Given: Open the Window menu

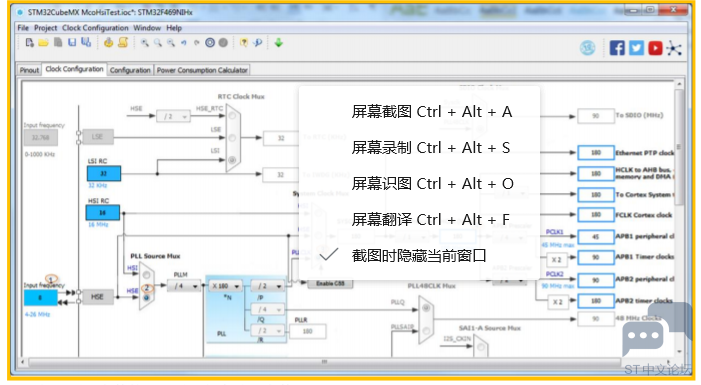Looking at the screenshot, I should pyautogui.click(x=147, y=28).
